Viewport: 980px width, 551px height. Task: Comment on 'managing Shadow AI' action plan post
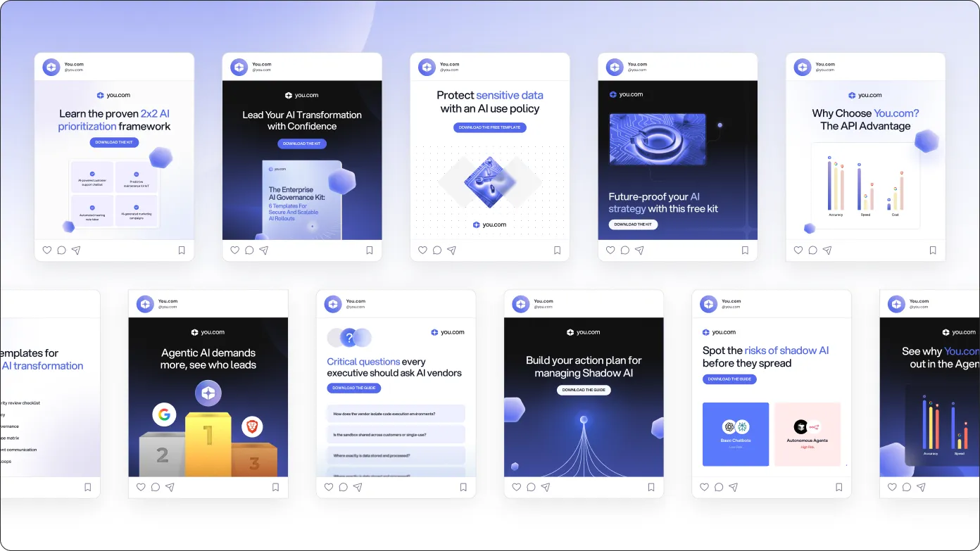click(532, 487)
